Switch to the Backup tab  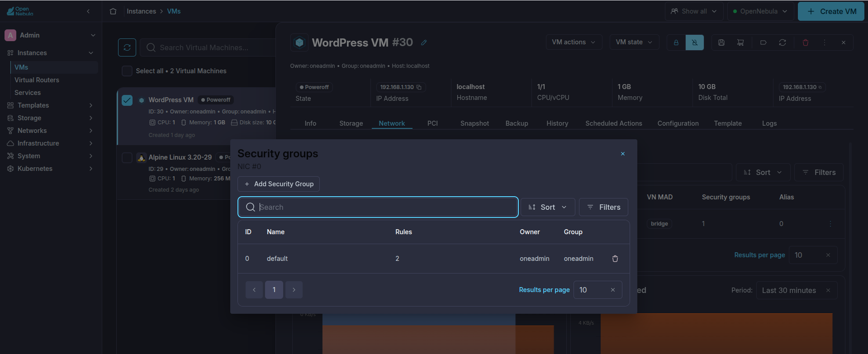coord(517,123)
